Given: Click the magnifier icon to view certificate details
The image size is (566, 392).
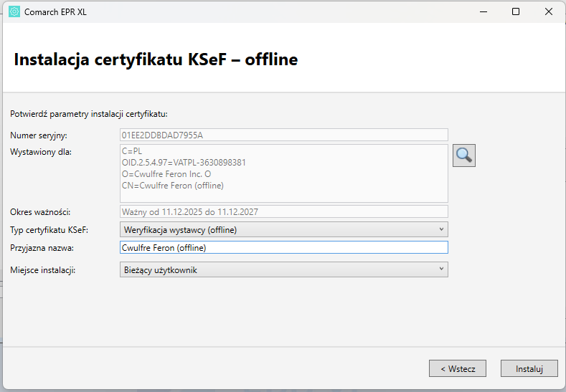Looking at the screenshot, I should click(x=464, y=155).
